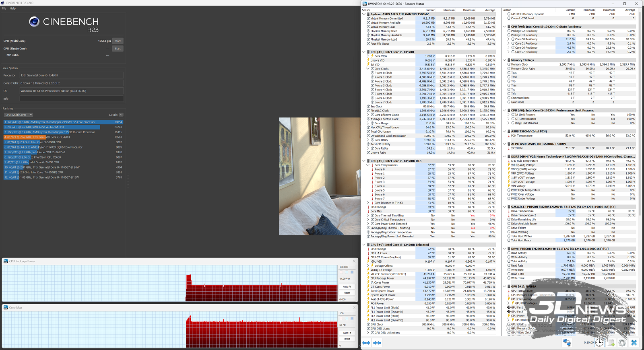Click the log file icon with plus
Screen dimensions: 644x350
tap(611, 342)
